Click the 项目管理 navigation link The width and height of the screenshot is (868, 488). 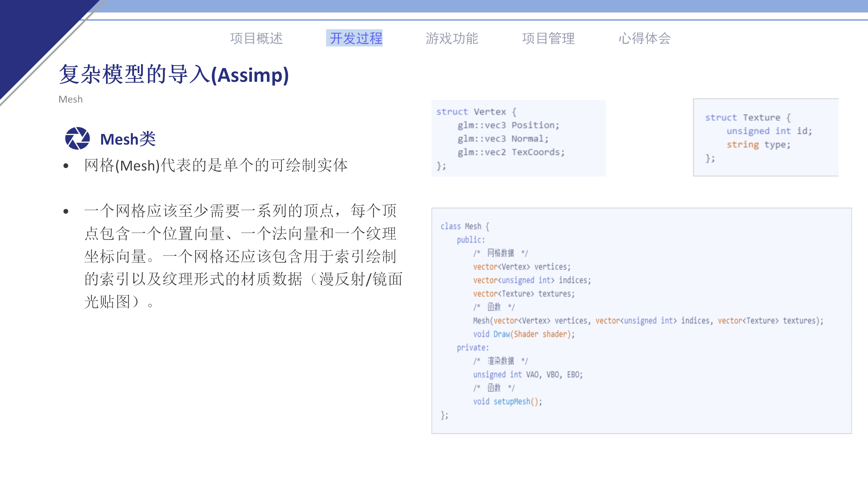549,38
